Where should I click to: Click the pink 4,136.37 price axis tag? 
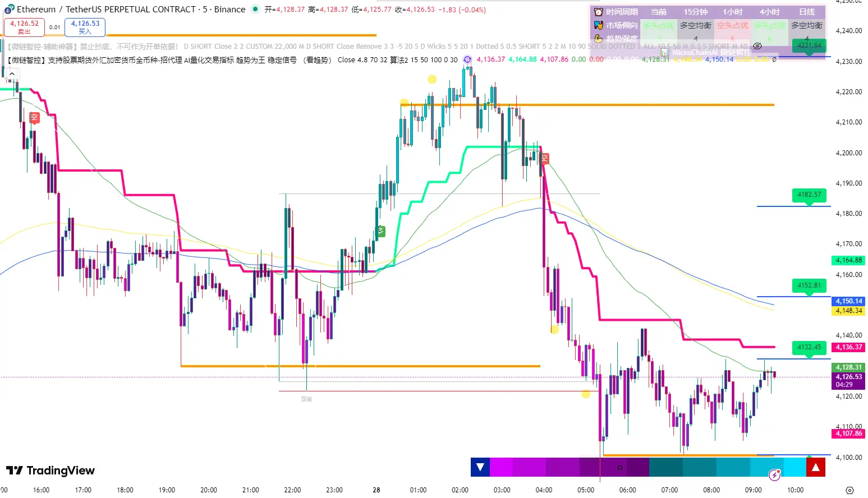848,347
